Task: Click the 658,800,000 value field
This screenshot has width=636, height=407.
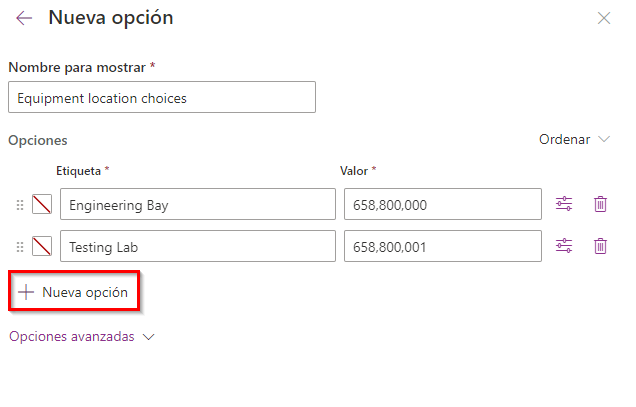Action: coord(443,204)
